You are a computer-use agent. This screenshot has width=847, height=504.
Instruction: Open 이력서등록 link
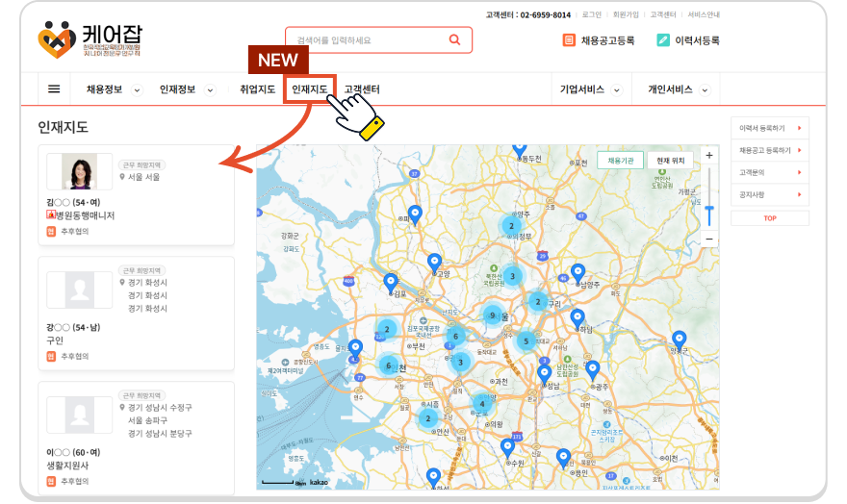click(697, 40)
